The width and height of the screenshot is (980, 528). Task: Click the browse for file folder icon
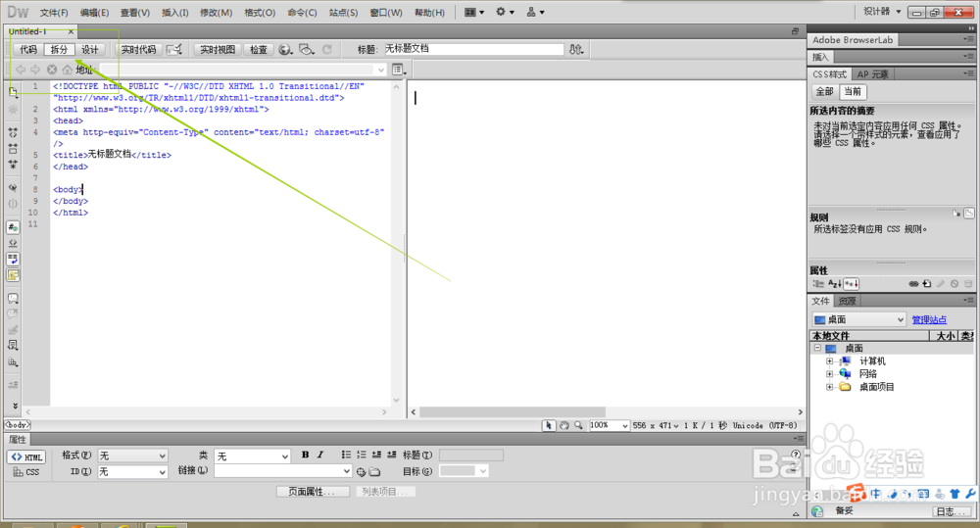coord(374,472)
